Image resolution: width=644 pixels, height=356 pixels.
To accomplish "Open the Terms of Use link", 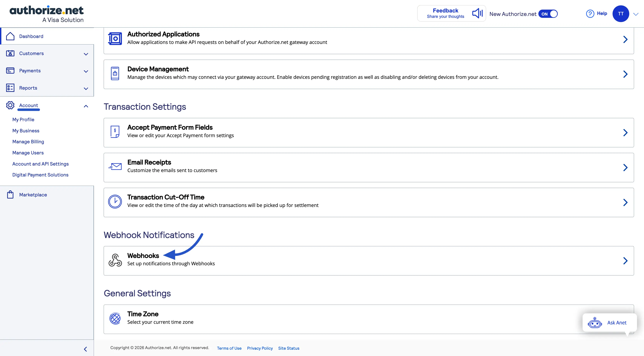I will tap(229, 348).
